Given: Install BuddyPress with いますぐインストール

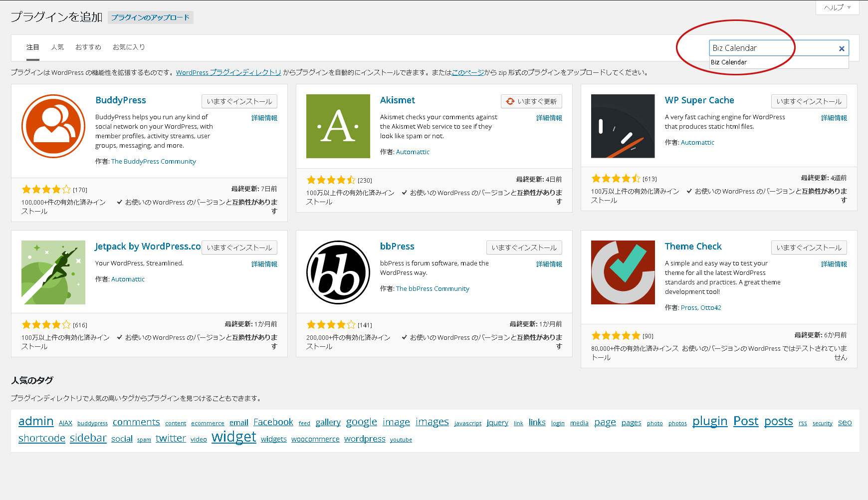Looking at the screenshot, I should pyautogui.click(x=239, y=101).
